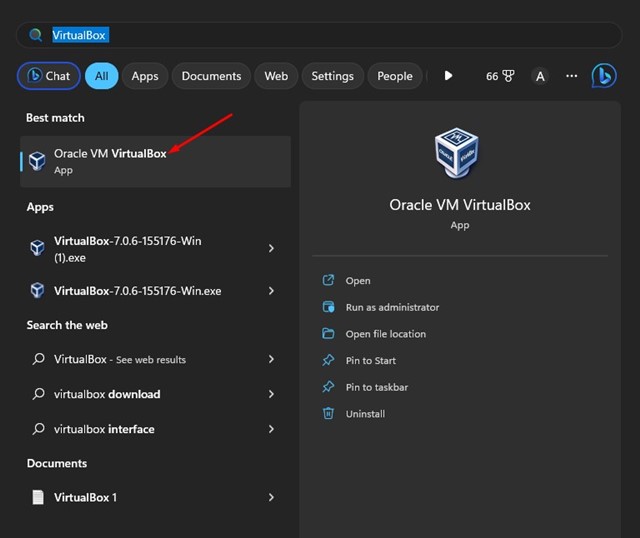Choose Pin to taskbar option
This screenshot has width=640, height=538.
[x=376, y=387]
